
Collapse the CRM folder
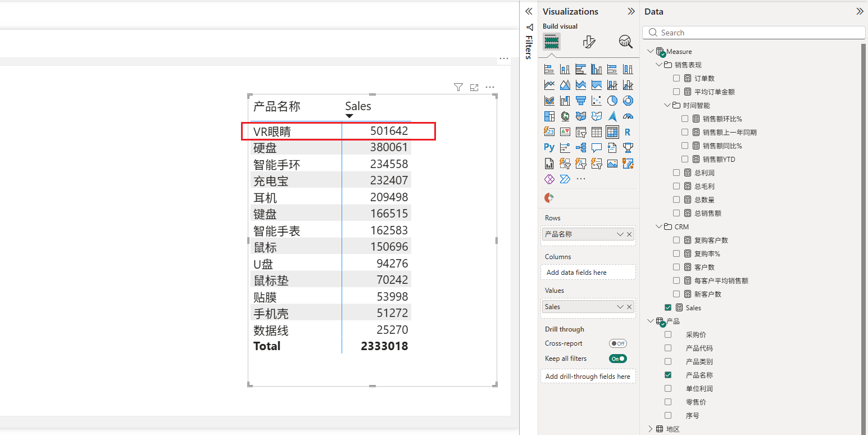click(x=659, y=226)
